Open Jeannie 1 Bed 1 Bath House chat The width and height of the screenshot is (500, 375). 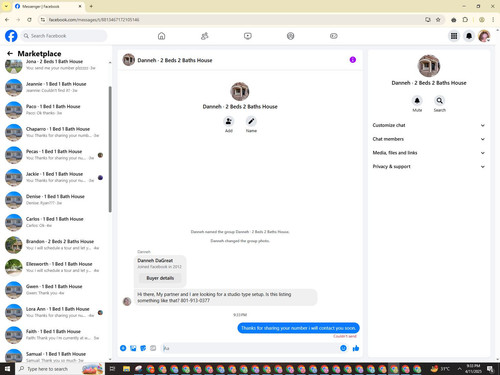[56, 87]
